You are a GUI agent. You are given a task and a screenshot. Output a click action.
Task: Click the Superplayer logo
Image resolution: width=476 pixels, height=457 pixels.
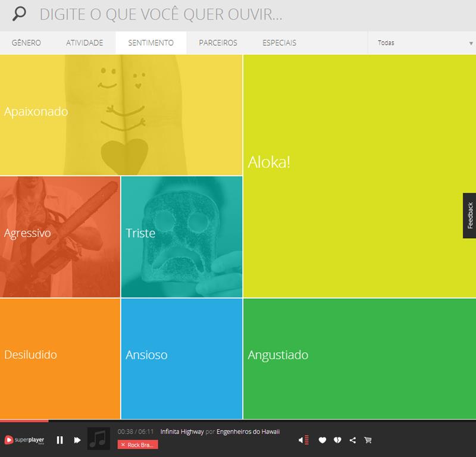pos(24,440)
